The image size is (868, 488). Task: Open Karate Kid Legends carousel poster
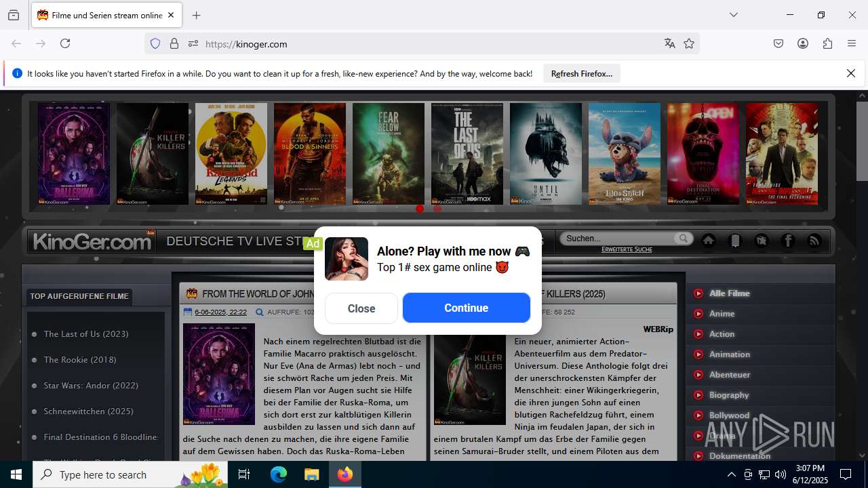pos(231,154)
